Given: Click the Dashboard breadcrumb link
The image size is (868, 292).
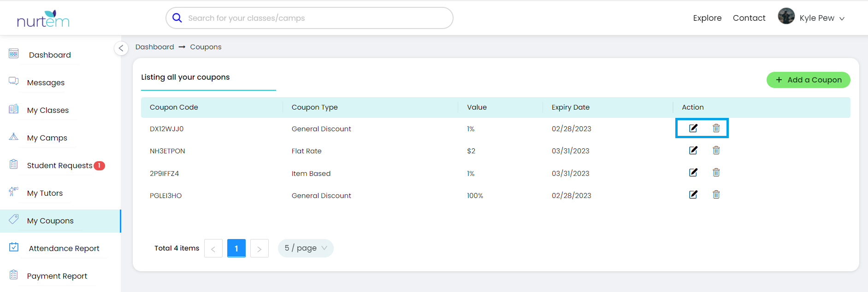Looking at the screenshot, I should (x=154, y=47).
